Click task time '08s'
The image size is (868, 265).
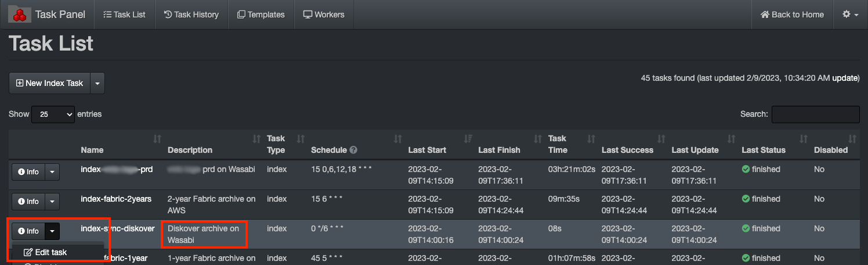[x=555, y=228]
